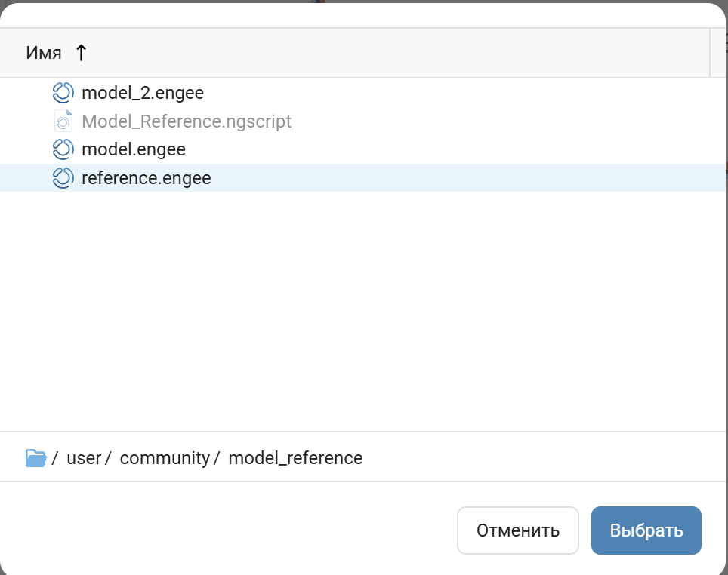Select the model_2.engee file name
This screenshot has width=728, height=575.
143,93
